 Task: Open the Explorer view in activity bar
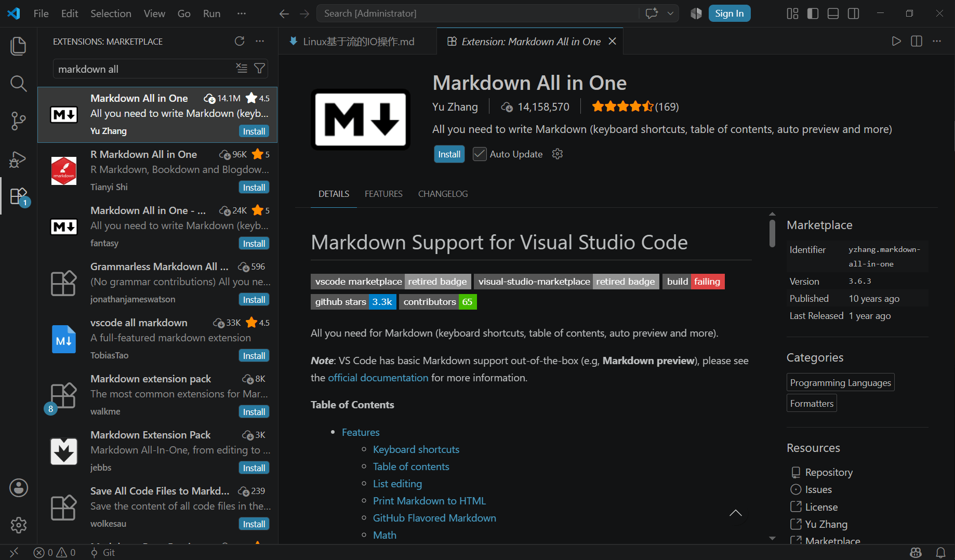tap(19, 46)
